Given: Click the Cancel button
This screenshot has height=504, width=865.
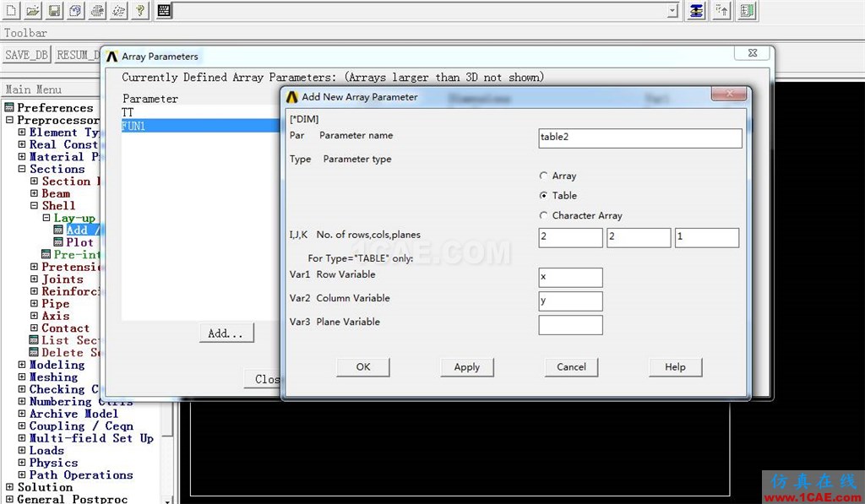Looking at the screenshot, I should coord(571,366).
